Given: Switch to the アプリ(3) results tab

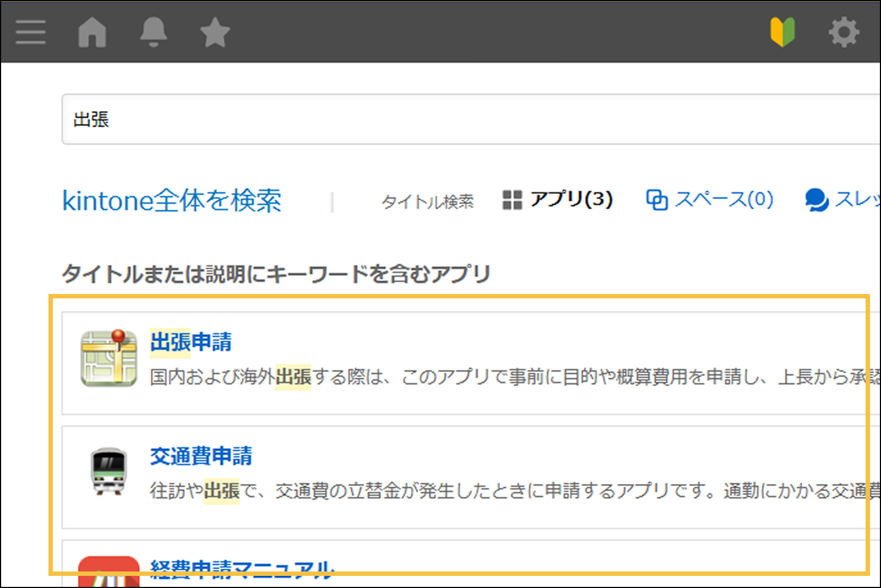Looking at the screenshot, I should click(571, 200).
